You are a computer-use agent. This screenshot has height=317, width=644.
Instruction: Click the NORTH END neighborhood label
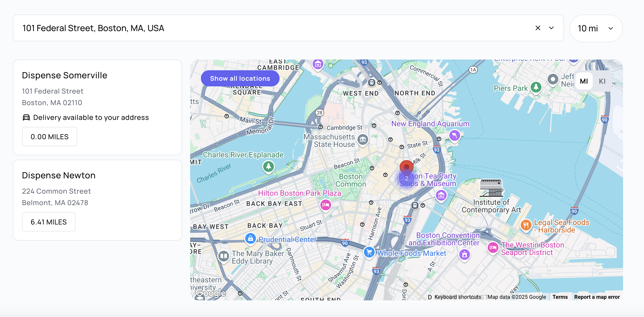pos(415,93)
